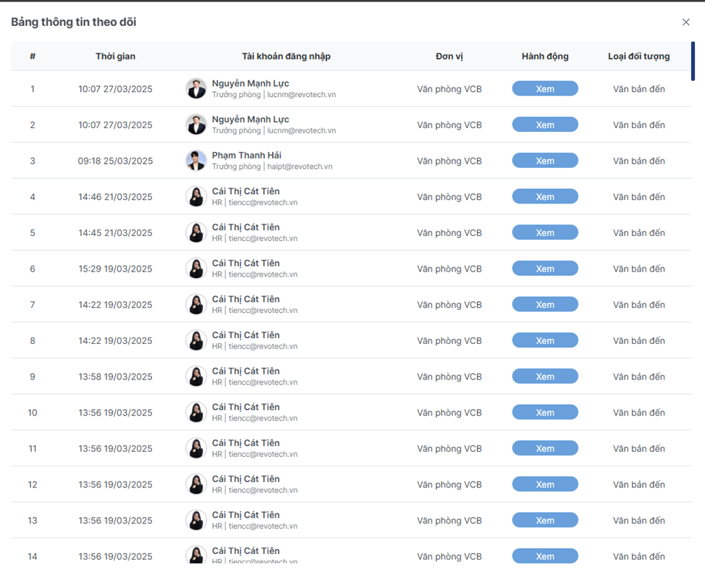Click Xem button in row 10
Viewport: 705px width, 588px height.
[x=545, y=413]
